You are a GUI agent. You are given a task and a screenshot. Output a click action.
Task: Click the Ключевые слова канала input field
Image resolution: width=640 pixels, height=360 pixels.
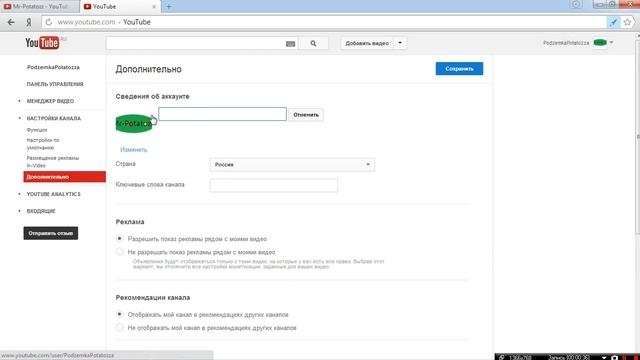tap(273, 185)
